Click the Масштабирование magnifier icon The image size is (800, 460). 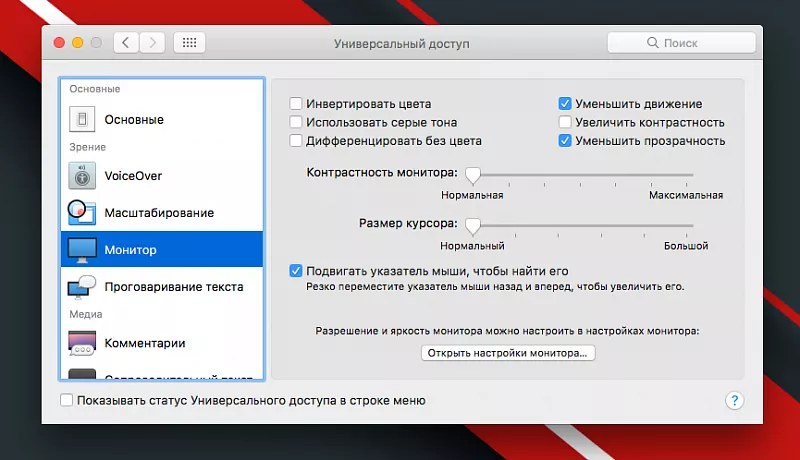click(x=82, y=212)
